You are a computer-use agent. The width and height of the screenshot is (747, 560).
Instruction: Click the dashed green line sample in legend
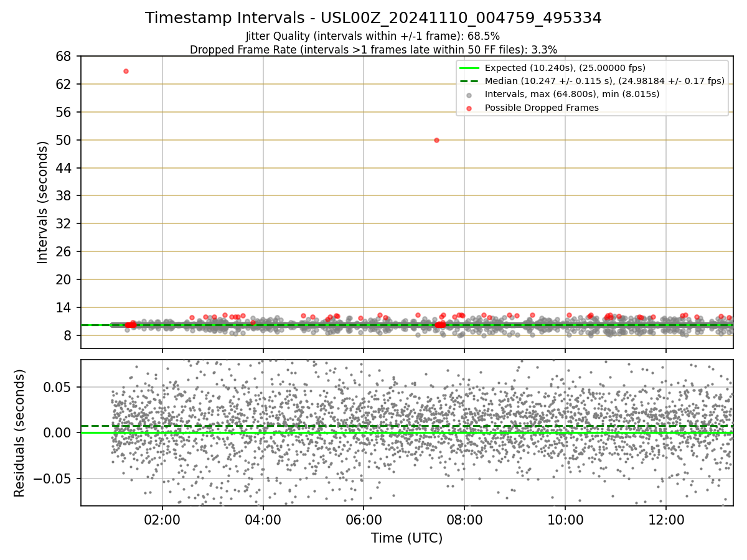coord(469,82)
